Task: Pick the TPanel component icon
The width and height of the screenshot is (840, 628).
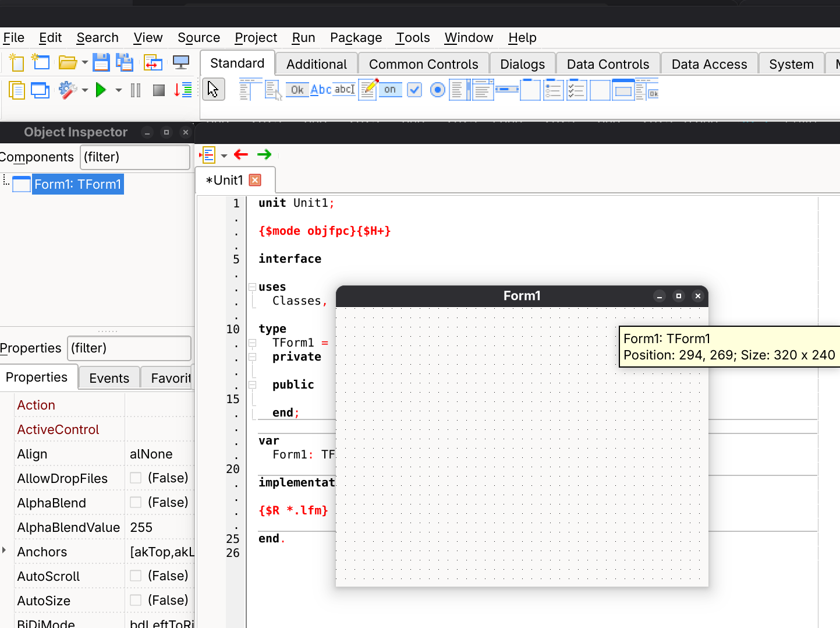Action: click(600, 90)
